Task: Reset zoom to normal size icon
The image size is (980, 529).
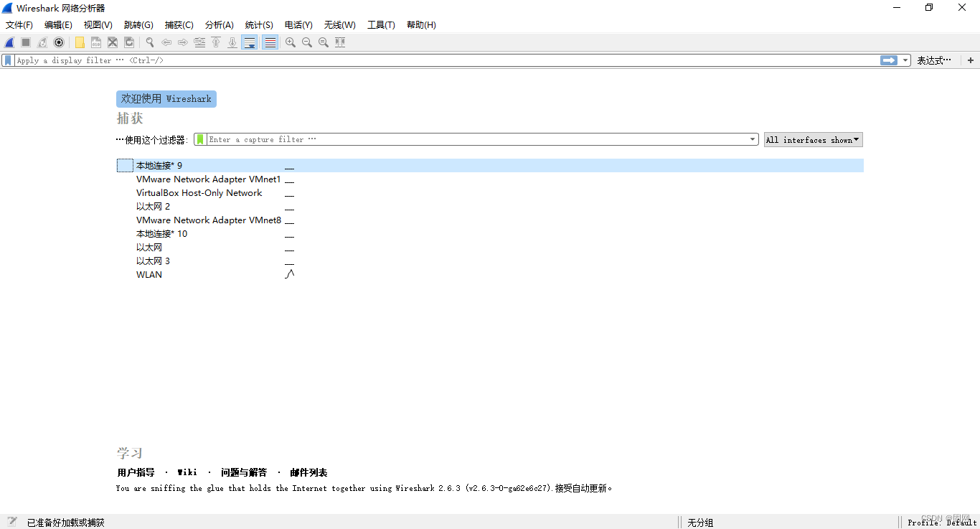Action: click(324, 42)
